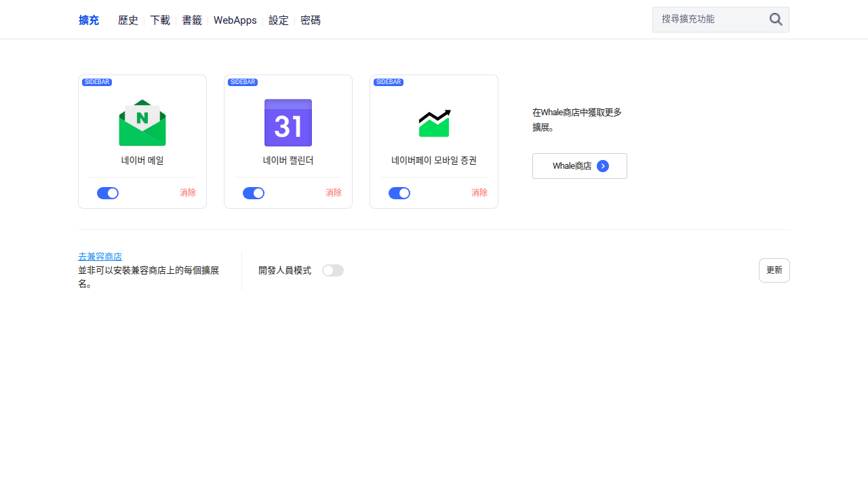Image resolution: width=868 pixels, height=488 pixels.
Task: Select the WebApps tab
Action: click(x=235, y=20)
